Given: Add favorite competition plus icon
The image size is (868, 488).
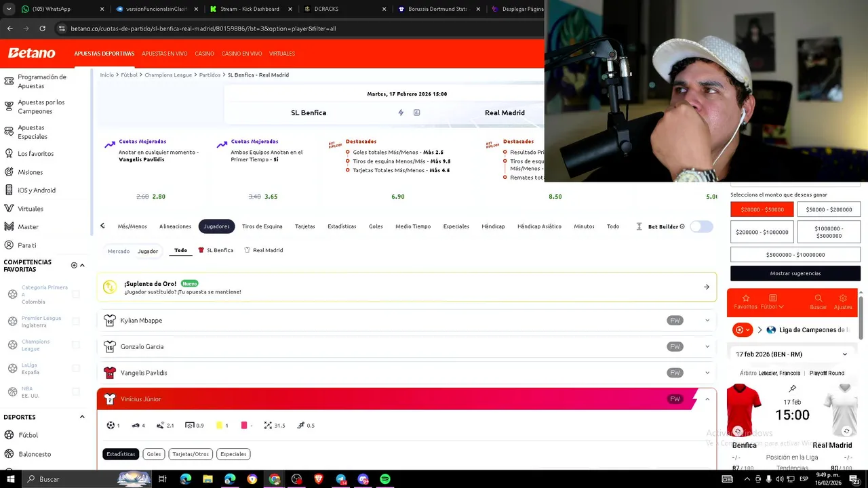Looking at the screenshot, I should pyautogui.click(x=74, y=265).
